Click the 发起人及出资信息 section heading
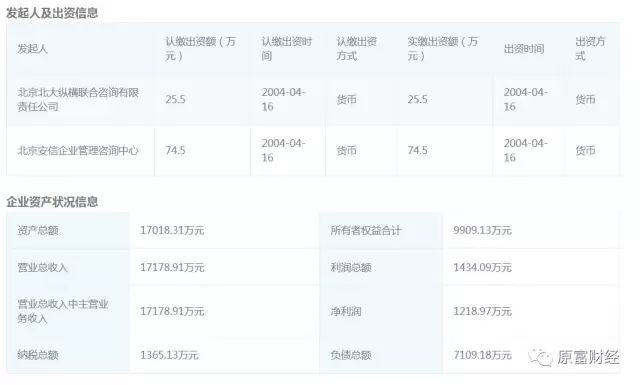This screenshot has width=640, height=385. pyautogui.click(x=52, y=13)
